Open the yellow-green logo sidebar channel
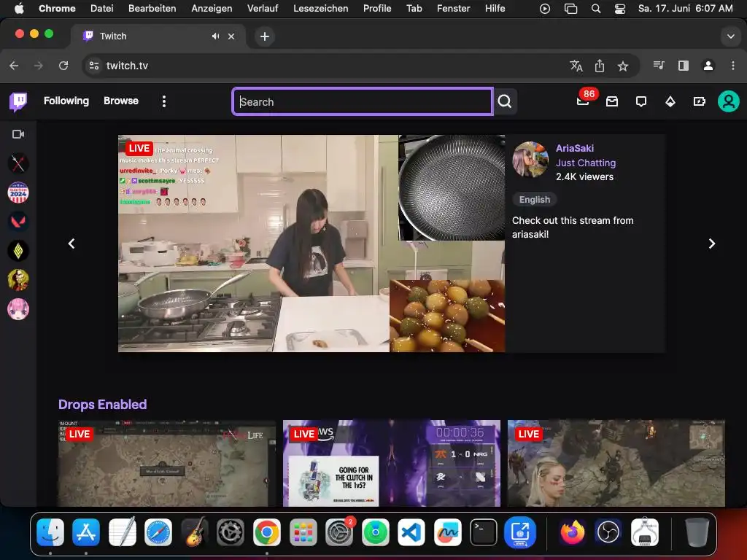 (x=18, y=251)
